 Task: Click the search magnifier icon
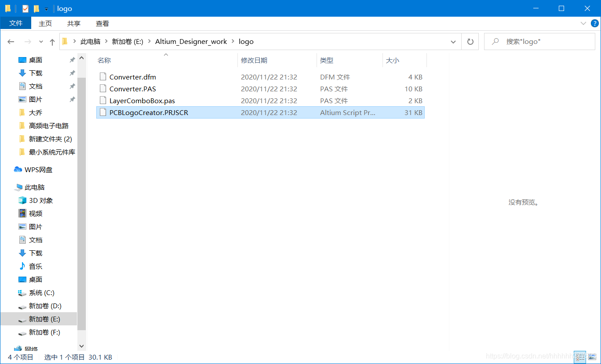pos(495,42)
